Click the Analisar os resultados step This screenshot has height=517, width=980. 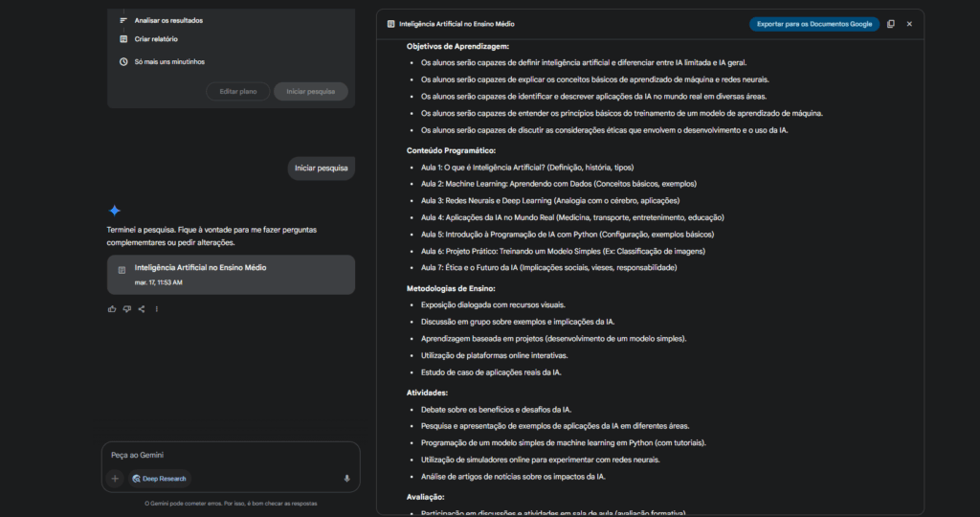(x=168, y=20)
